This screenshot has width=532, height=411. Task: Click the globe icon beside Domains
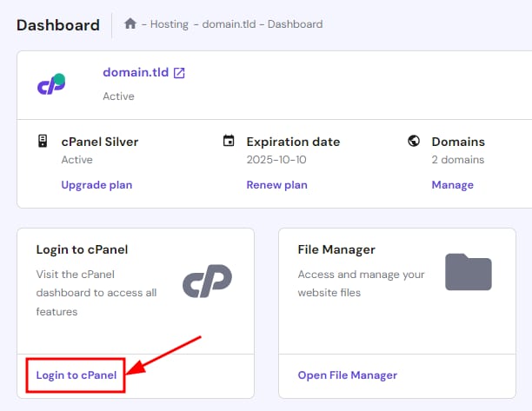(414, 142)
